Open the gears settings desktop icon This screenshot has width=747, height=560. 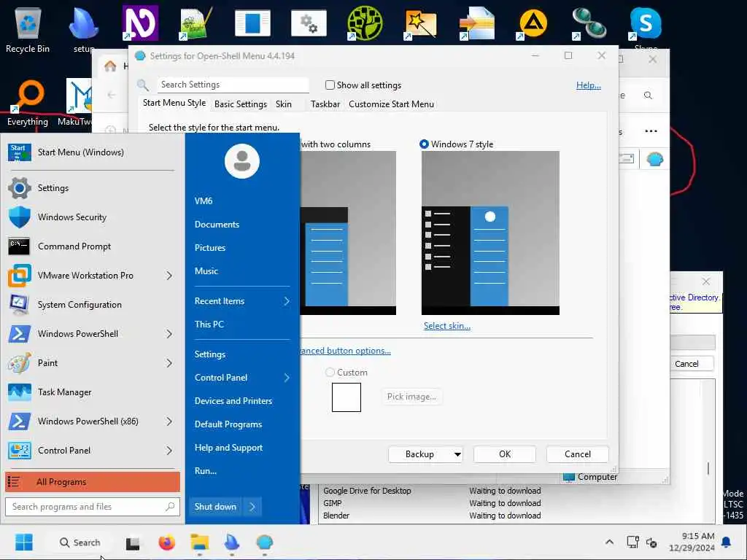[x=309, y=23]
